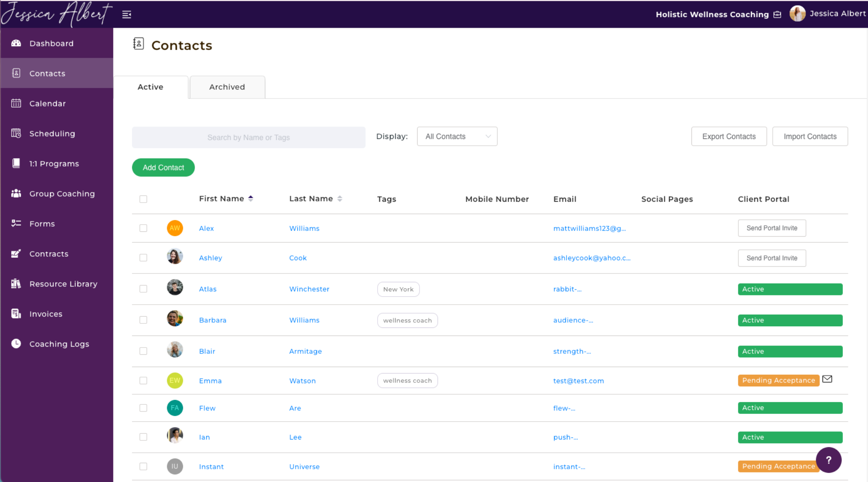
Task: Tick the select-all checkbox in table header
Action: (x=143, y=199)
